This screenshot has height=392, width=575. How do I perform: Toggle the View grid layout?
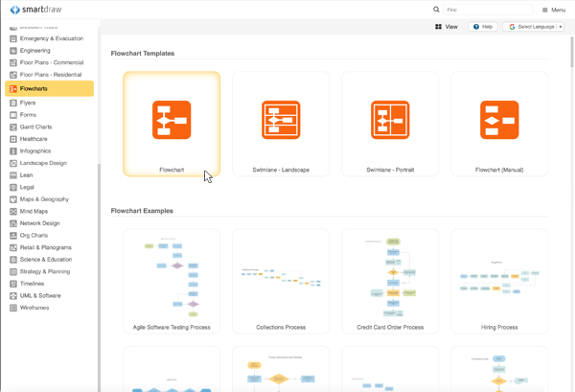point(447,27)
